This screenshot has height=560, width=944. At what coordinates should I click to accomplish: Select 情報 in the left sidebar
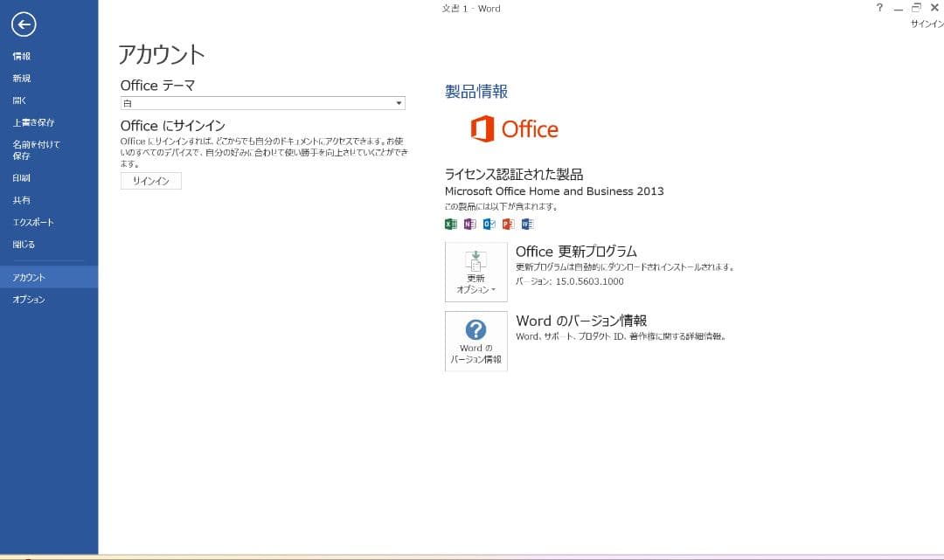pos(19,55)
